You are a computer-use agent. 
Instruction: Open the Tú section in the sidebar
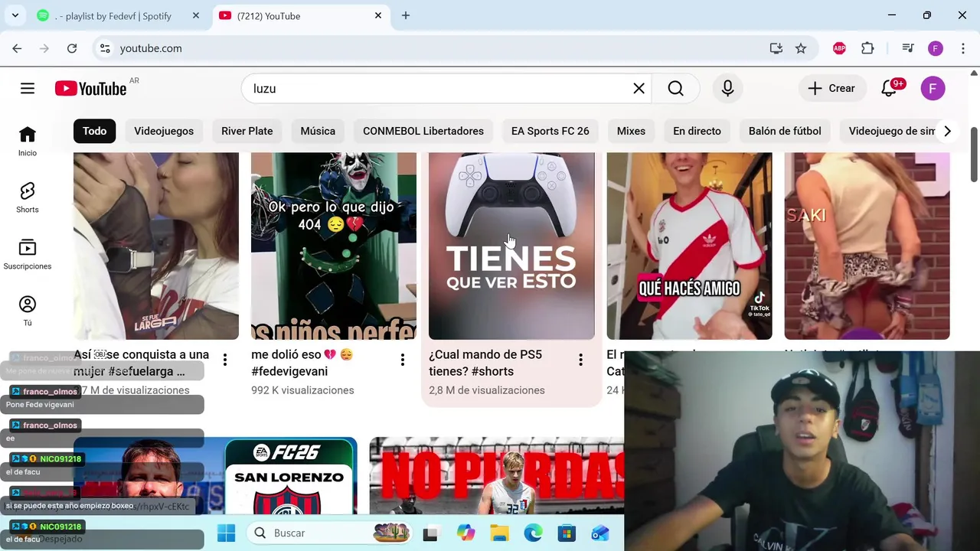[x=28, y=311]
